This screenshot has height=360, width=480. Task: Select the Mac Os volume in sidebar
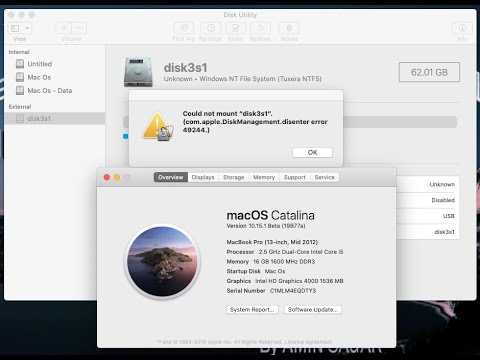coord(55,77)
